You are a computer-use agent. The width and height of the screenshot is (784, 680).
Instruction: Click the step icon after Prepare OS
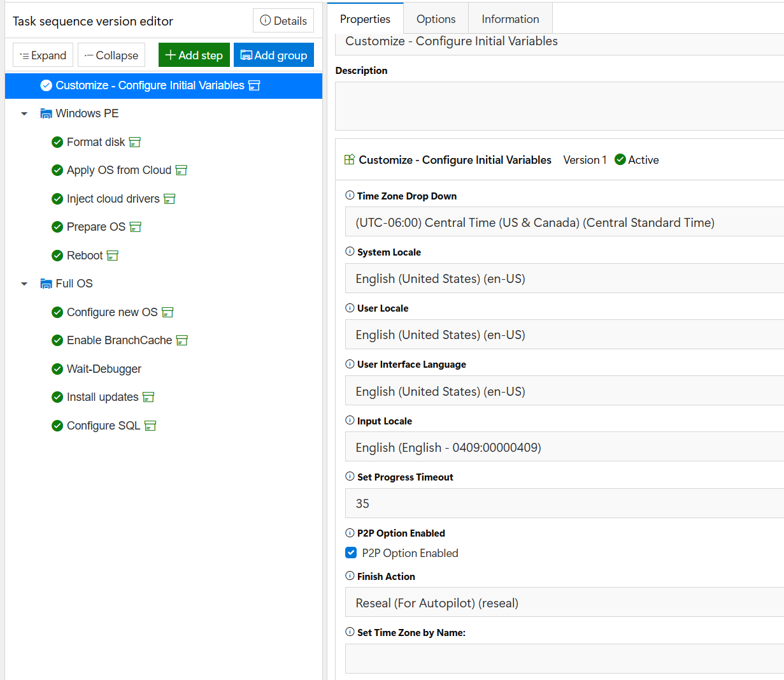tap(135, 227)
